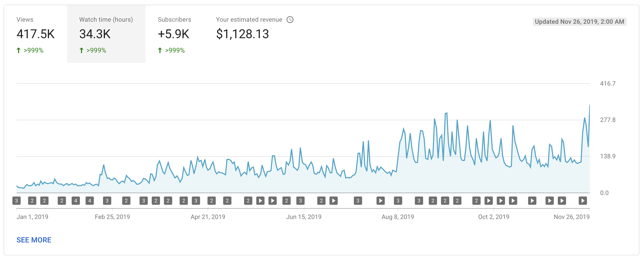Click the green up arrow under Views
The height and width of the screenshot is (261, 644).
(x=19, y=50)
